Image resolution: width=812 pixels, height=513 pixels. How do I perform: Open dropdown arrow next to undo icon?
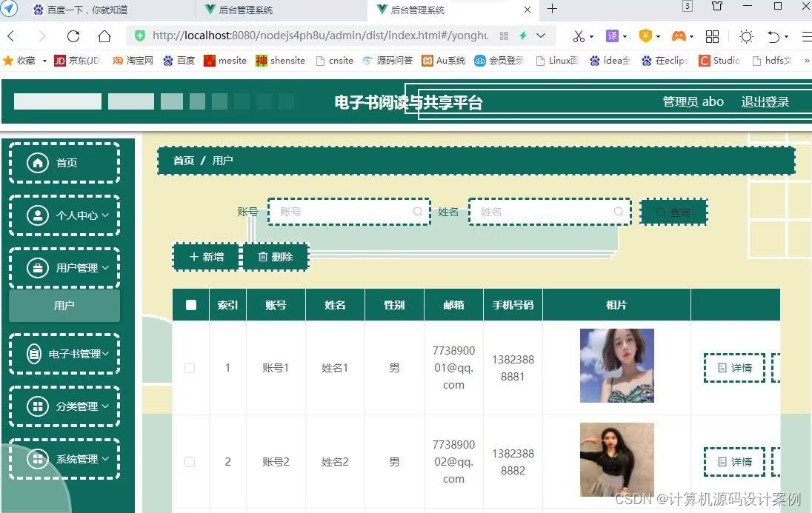point(786,37)
